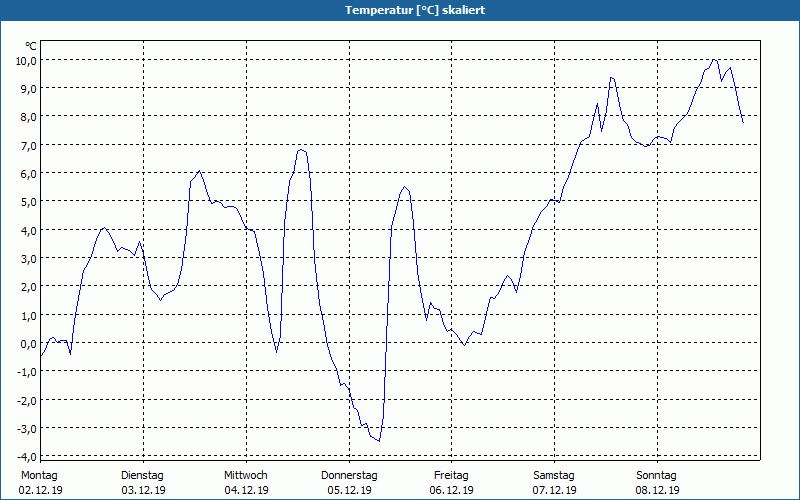800x500 pixels.
Task: Click the 7,0 y-axis label
Action: click(x=29, y=145)
